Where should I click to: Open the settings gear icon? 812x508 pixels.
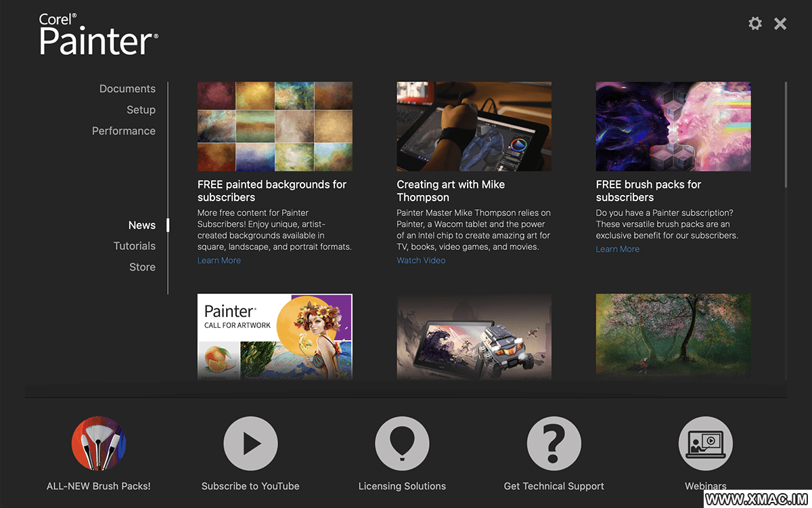[755, 24]
